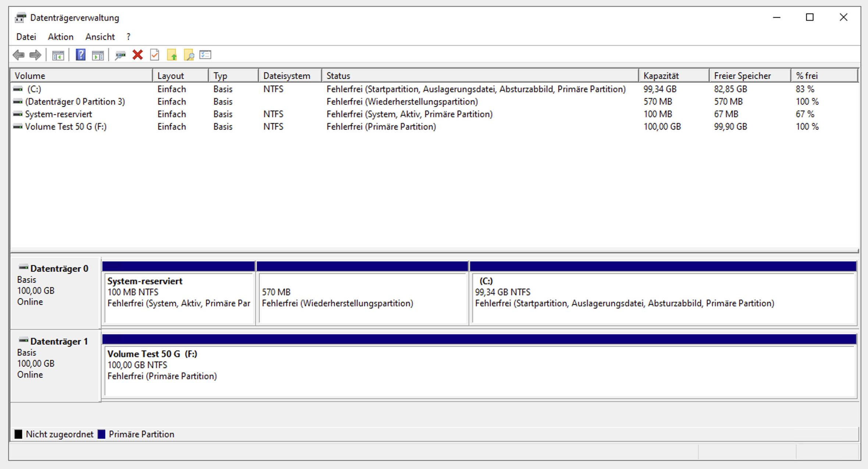Screen dimensions: 868x469
Task: Select Volume Test 50 G (F:) list row
Action: [65, 127]
